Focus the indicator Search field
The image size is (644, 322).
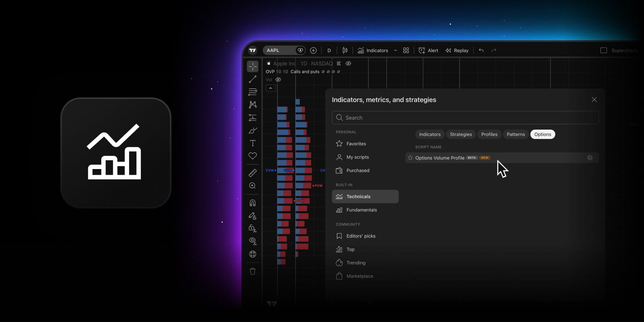(465, 118)
